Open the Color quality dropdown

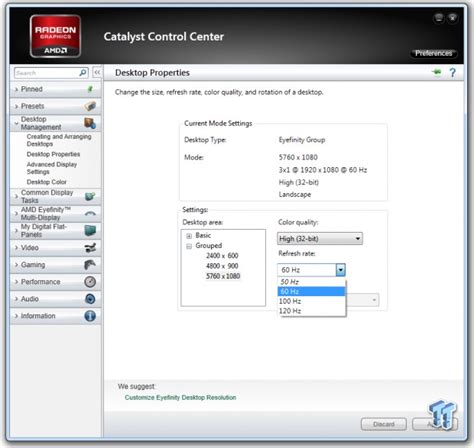pos(320,238)
